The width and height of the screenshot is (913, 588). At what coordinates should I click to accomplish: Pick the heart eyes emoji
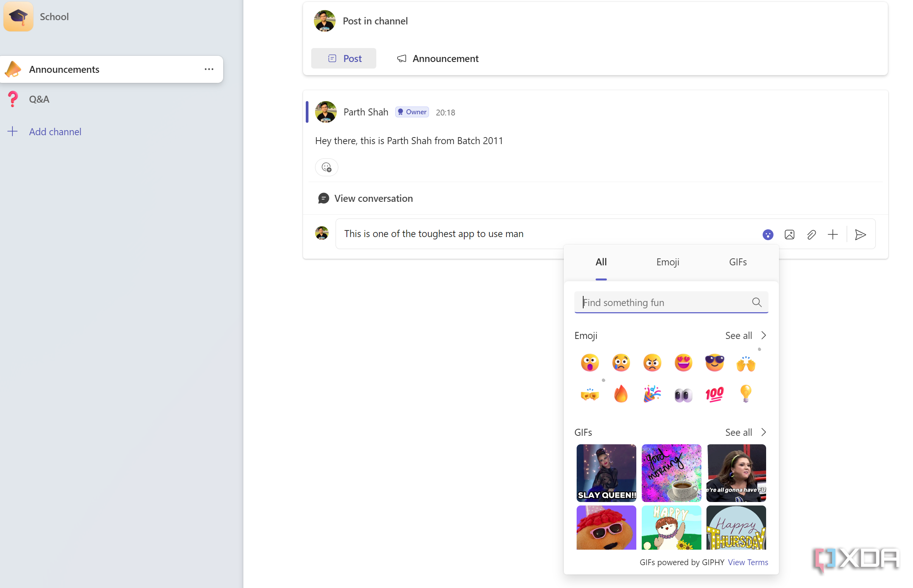[x=683, y=363]
